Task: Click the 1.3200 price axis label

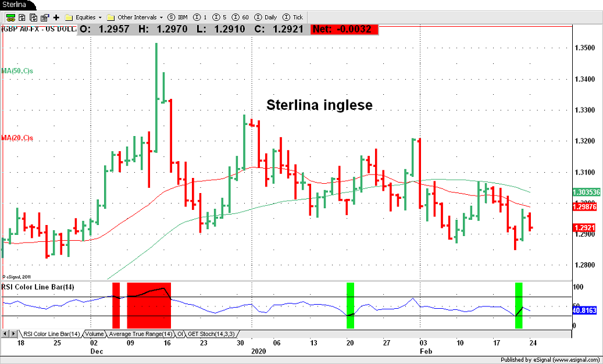Action: tap(584, 141)
